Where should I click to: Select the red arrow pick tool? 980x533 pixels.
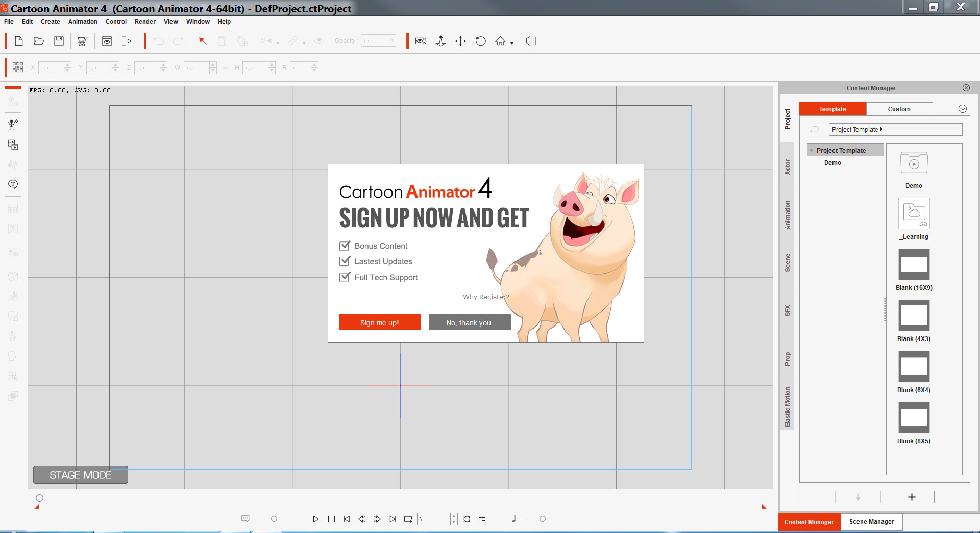(x=203, y=41)
